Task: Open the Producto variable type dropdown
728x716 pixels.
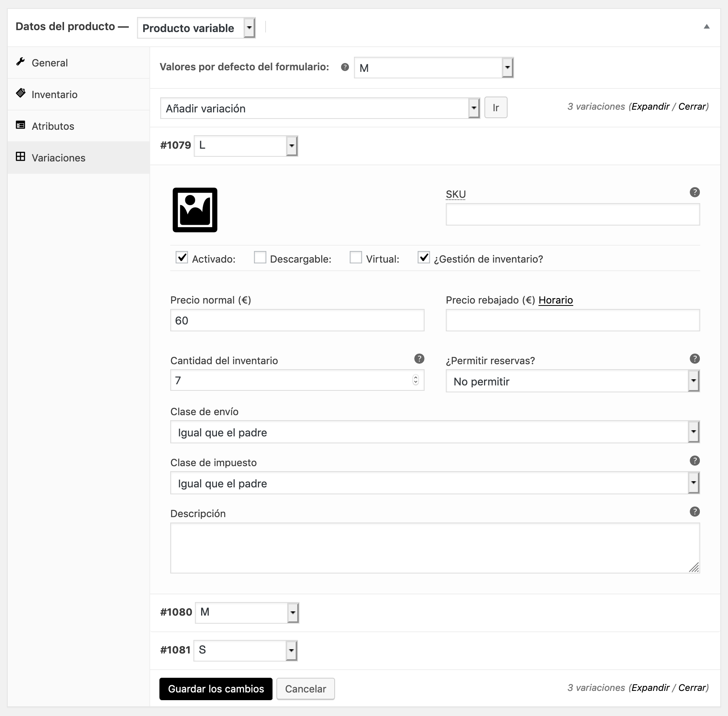Action: pos(196,28)
